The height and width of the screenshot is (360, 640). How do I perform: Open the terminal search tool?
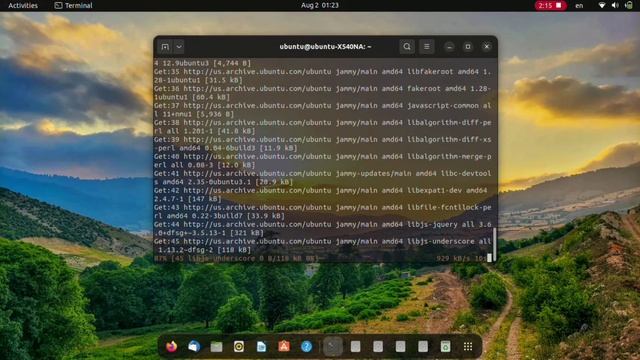(x=407, y=47)
